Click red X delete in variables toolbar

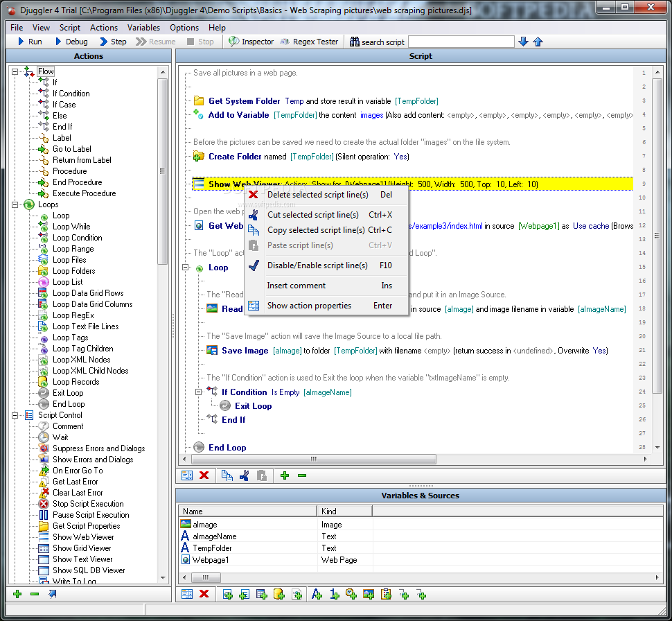point(204,594)
